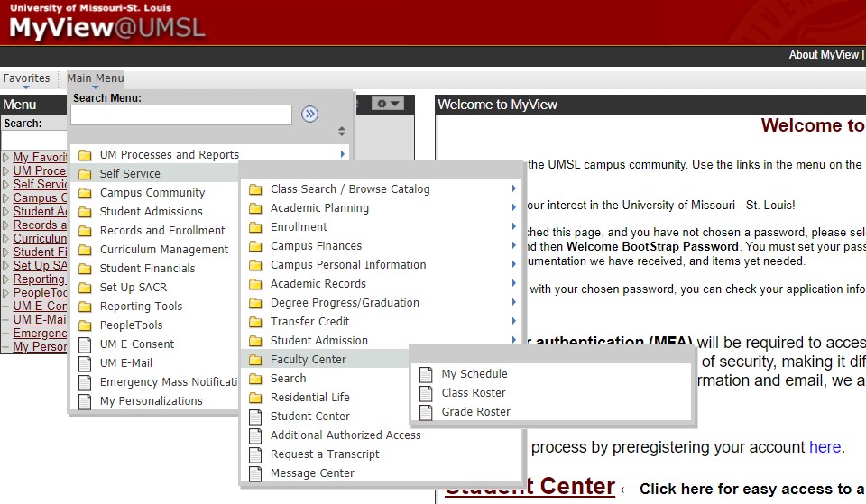Click the folder icon beside Self Service
This screenshot has width=866, height=504.
[85, 174]
